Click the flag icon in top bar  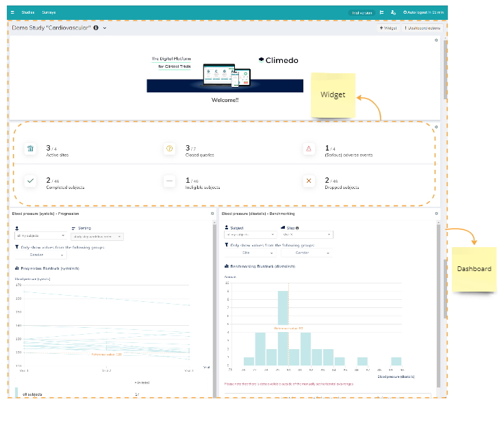(381, 12)
